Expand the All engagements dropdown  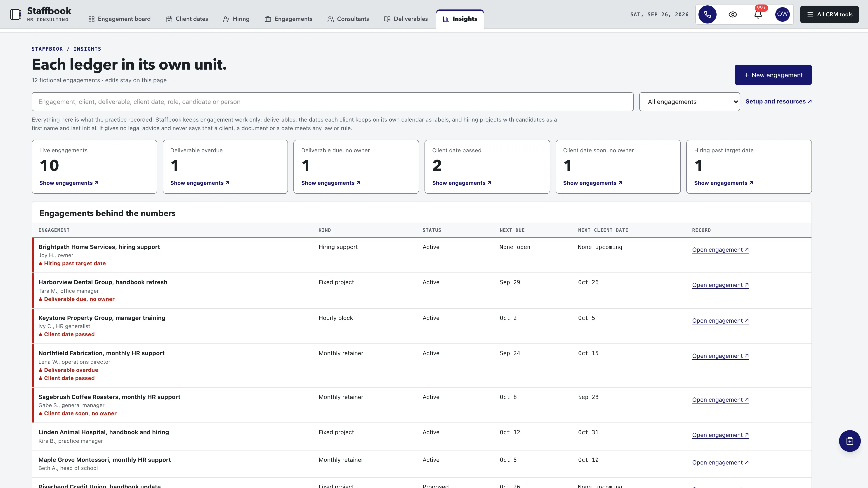tap(689, 102)
